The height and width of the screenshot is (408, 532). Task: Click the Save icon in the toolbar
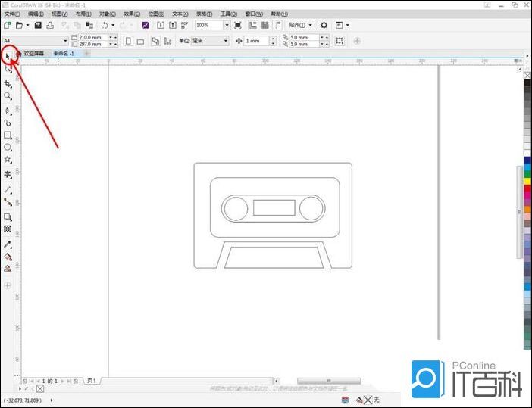[x=38, y=25]
